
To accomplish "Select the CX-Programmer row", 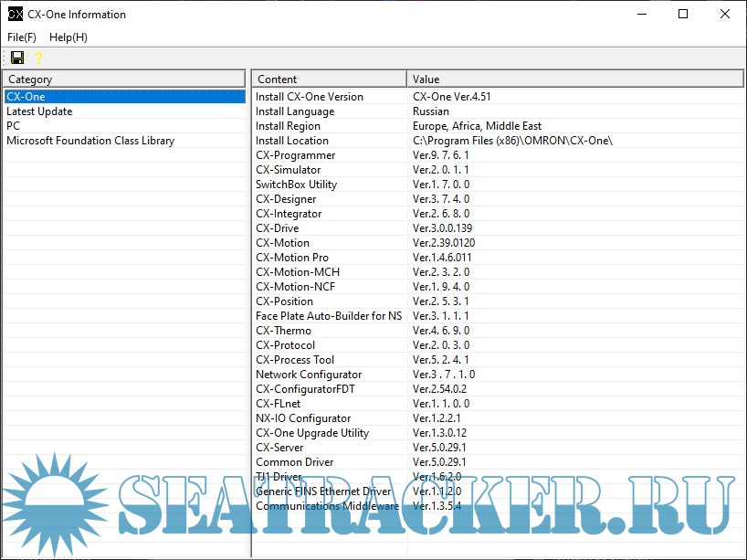I will point(295,155).
